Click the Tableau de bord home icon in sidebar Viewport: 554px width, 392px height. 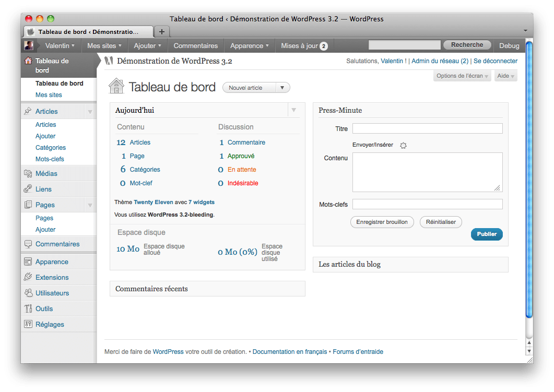(28, 61)
